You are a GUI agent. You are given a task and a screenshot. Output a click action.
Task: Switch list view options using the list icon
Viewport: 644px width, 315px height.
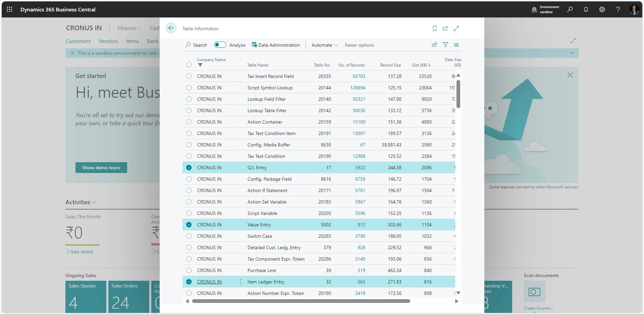[x=457, y=45]
